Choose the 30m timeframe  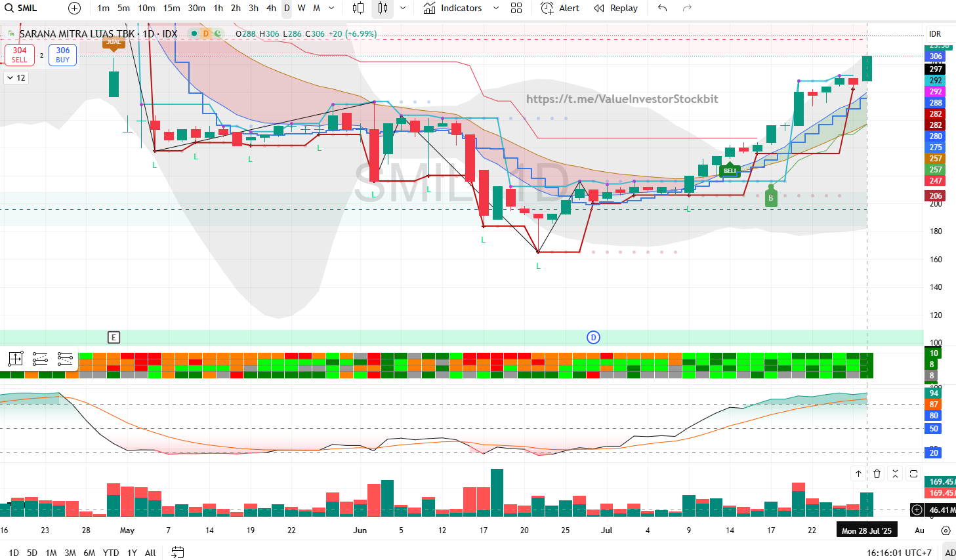point(197,8)
